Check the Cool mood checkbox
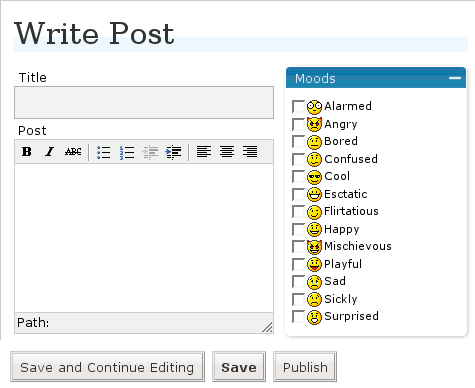 (x=298, y=176)
